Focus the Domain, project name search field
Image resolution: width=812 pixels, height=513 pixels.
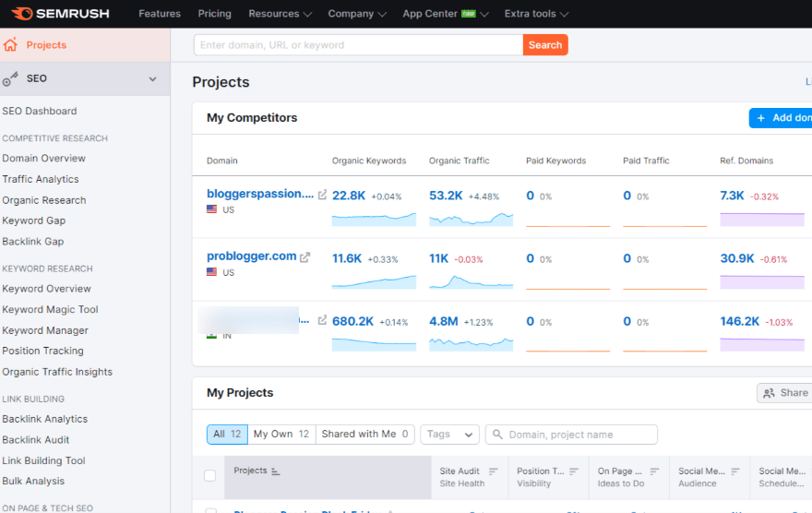click(x=571, y=435)
